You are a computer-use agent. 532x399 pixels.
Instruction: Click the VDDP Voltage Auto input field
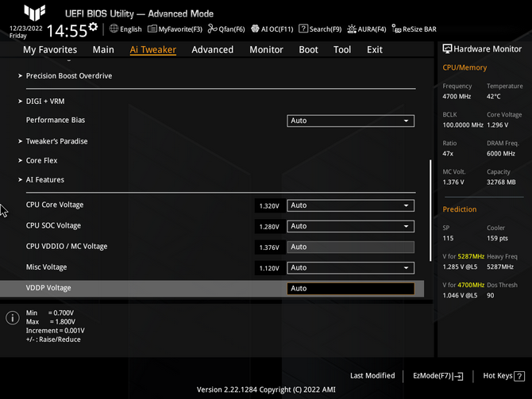350,289
